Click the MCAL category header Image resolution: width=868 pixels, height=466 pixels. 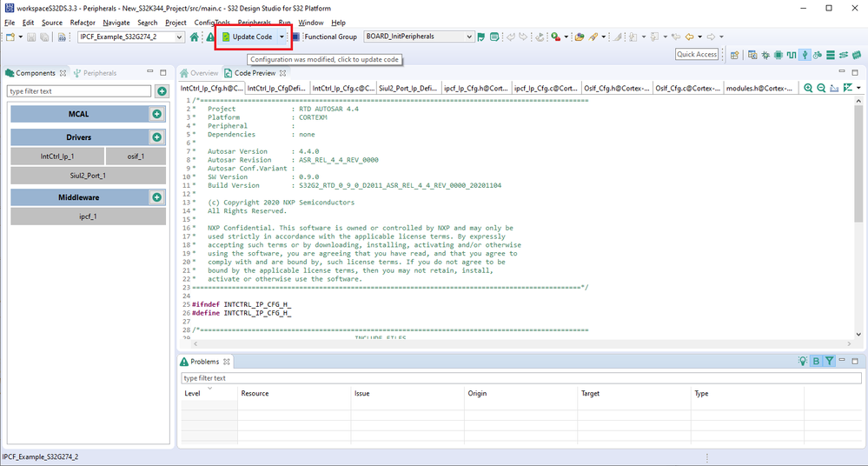[79, 114]
